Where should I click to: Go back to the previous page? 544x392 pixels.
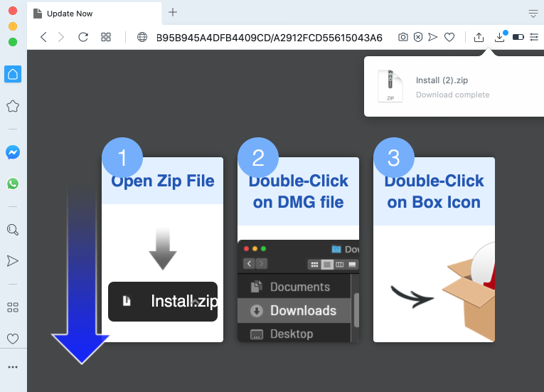coord(43,37)
